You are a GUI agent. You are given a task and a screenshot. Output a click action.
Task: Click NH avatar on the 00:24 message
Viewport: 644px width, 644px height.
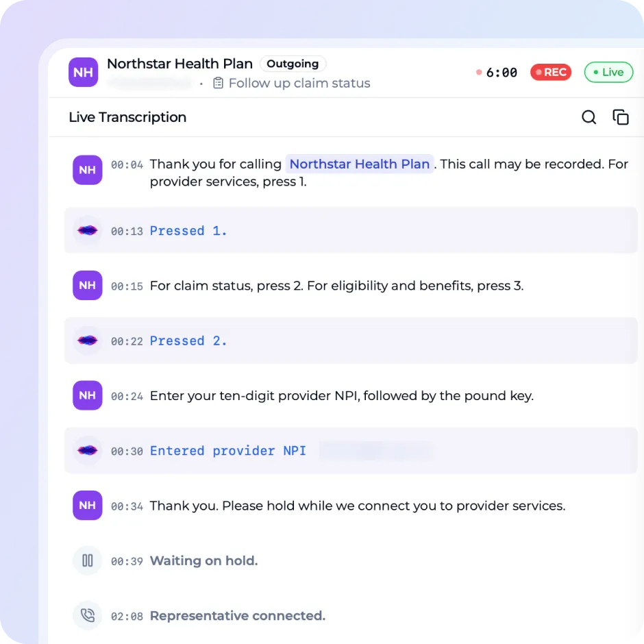click(88, 395)
